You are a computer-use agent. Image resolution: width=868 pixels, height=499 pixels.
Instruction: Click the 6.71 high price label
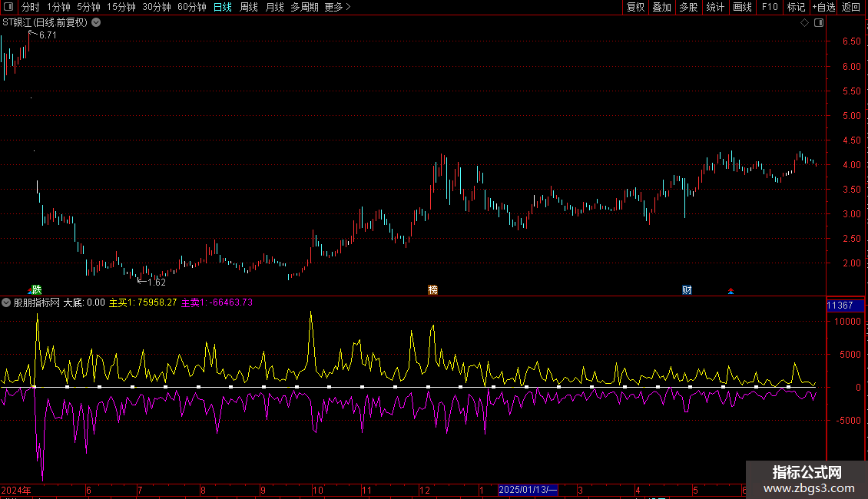48,35
